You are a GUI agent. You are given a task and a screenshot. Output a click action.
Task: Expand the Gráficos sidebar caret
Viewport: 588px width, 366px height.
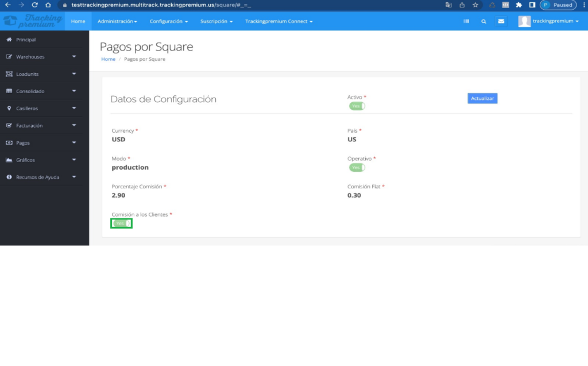click(x=74, y=160)
